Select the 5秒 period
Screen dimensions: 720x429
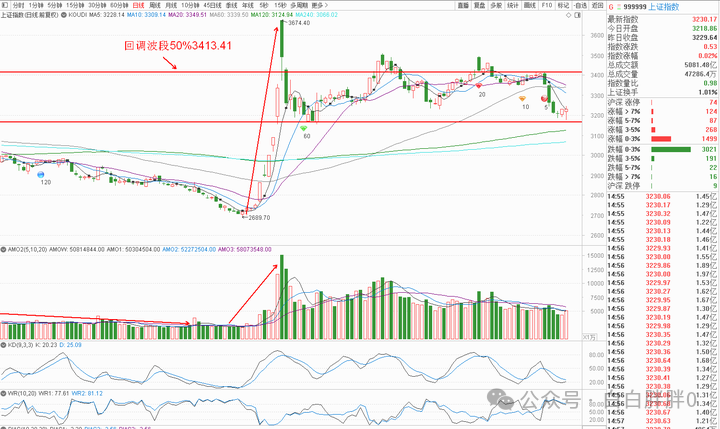point(264,5)
